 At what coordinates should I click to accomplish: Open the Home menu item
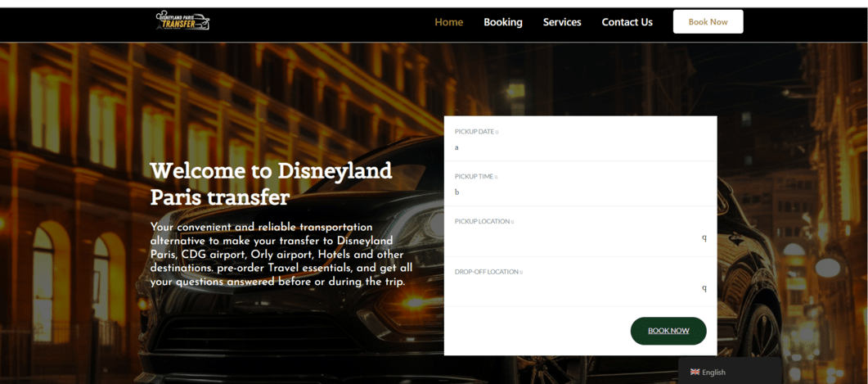click(x=449, y=22)
